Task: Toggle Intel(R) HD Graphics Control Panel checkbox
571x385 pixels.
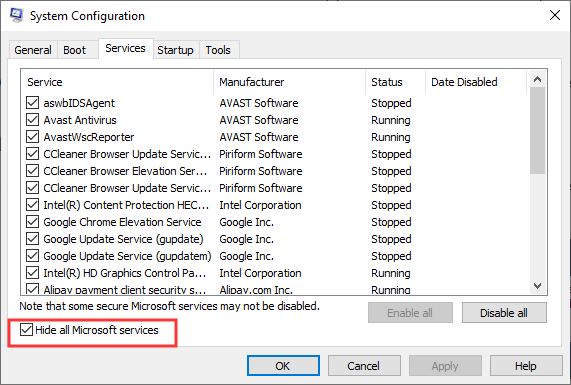Action: coord(32,273)
